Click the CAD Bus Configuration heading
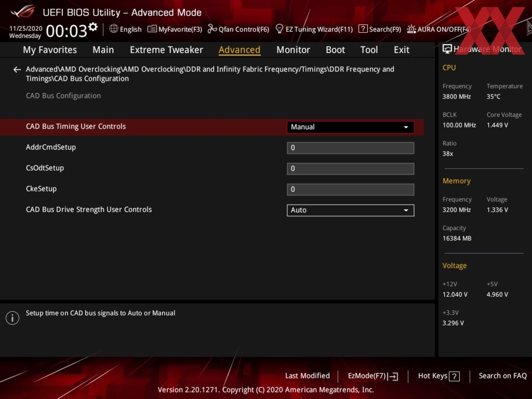Viewport: 532px width, 399px height. click(x=63, y=95)
